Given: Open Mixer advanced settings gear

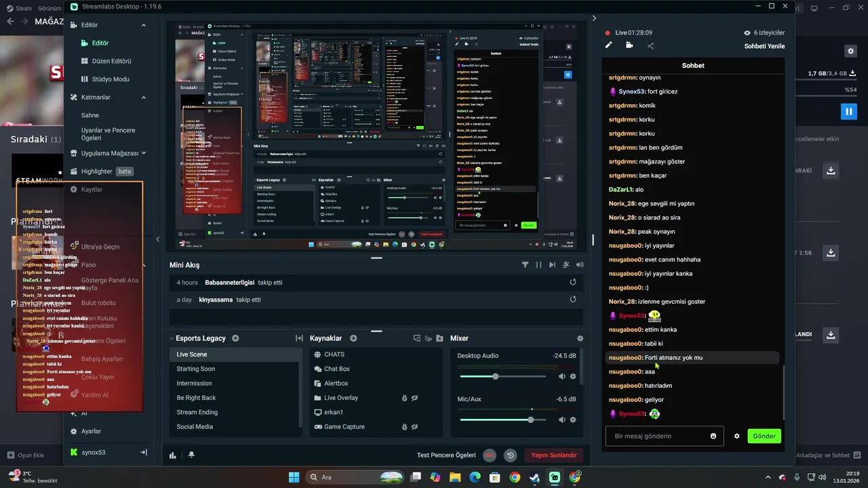Looking at the screenshot, I should 580,338.
